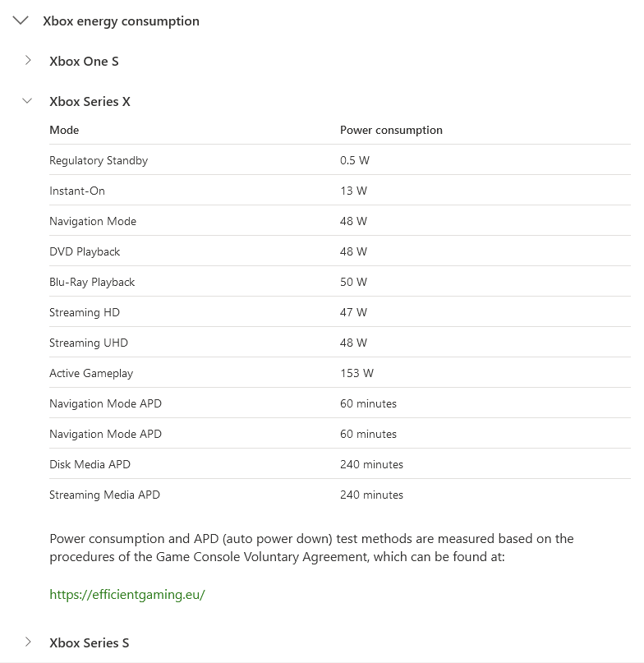Collapse the Xbox Series X chevron arrow
Viewport: 644px width, 663px height.
click(28, 101)
